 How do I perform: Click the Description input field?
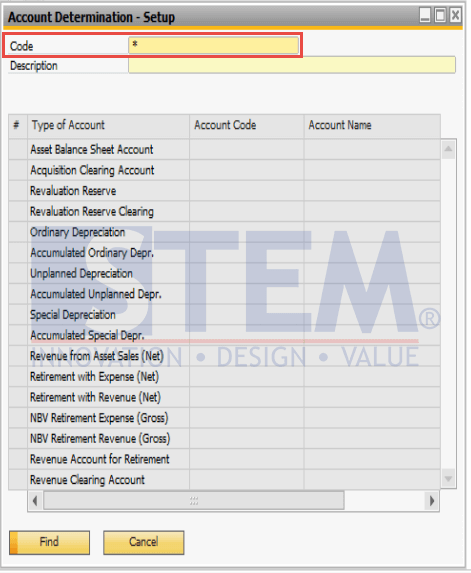(292, 65)
